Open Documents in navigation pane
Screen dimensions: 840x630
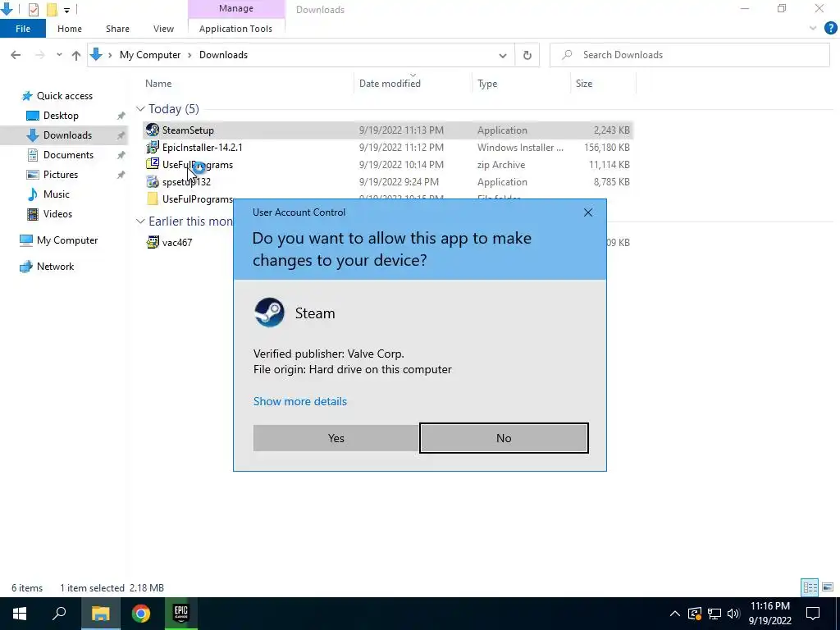coord(68,155)
